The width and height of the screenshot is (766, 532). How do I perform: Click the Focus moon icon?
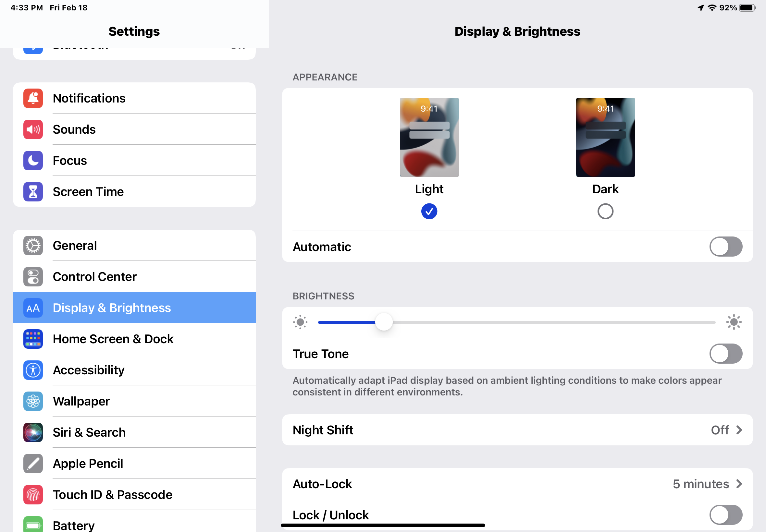point(33,161)
